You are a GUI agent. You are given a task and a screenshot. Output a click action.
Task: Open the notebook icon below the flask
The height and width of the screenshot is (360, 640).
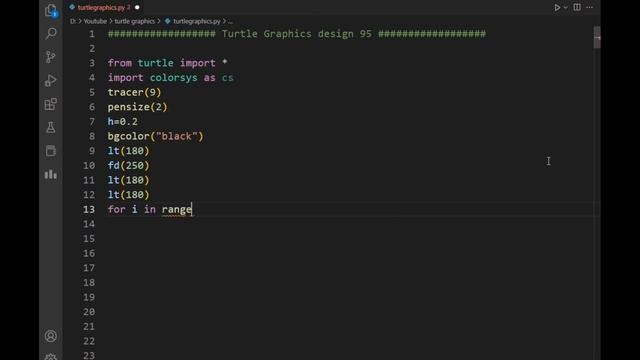[51, 151]
